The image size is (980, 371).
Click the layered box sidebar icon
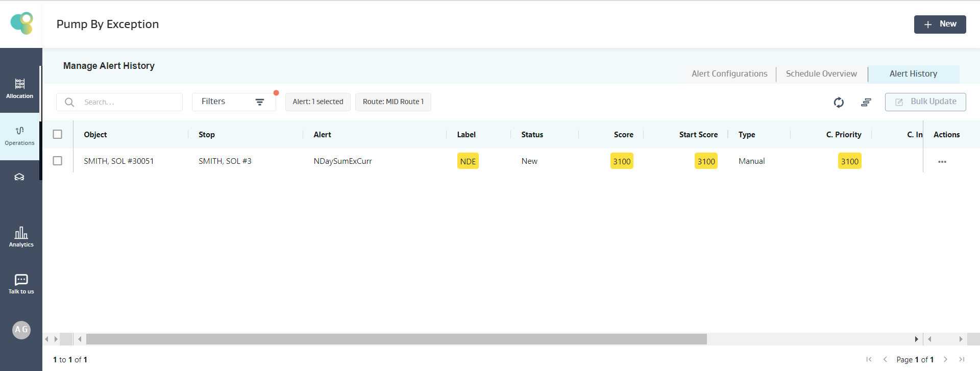[x=19, y=177]
